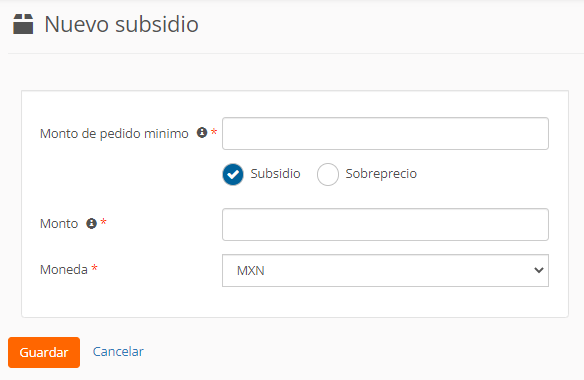Click the box icon beside Nuevo subsidio
Screen dimensions: 584x380
click(x=23, y=24)
